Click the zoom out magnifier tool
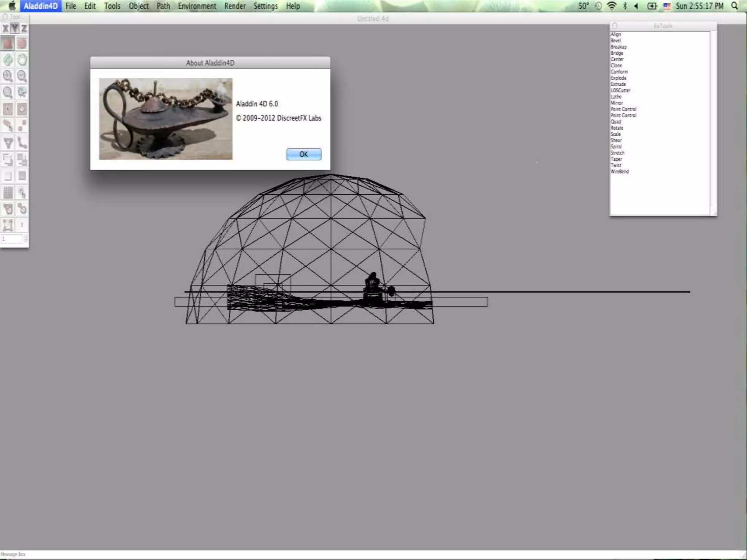 tap(22, 76)
